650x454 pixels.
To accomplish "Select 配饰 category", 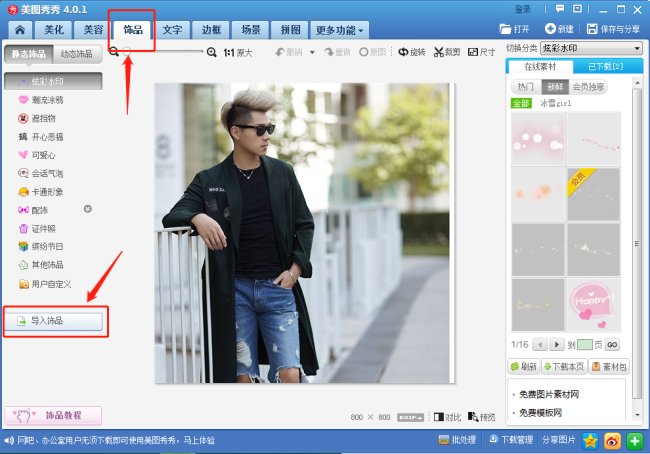I will click(x=33, y=210).
